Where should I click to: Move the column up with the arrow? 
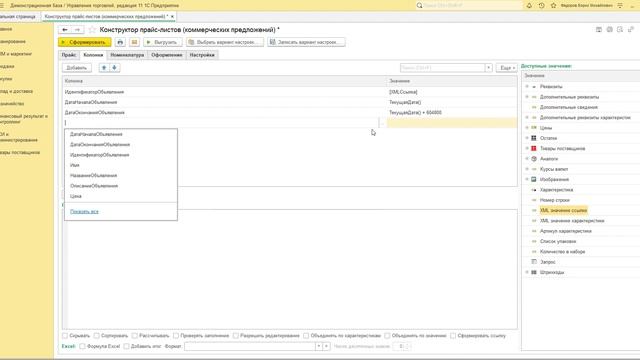coord(104,68)
